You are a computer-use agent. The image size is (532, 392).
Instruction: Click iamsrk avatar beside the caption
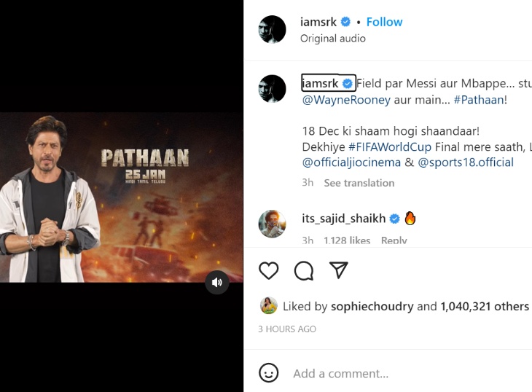pyautogui.click(x=273, y=89)
